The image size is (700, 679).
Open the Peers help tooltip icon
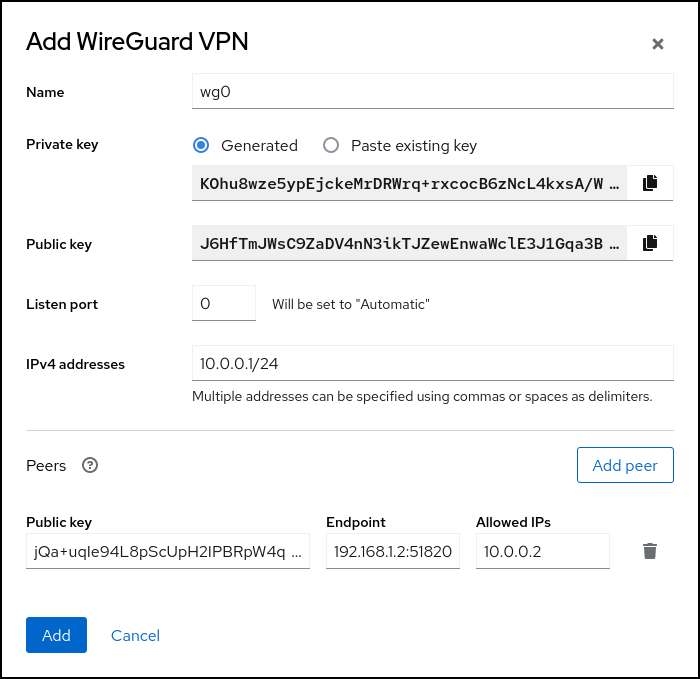(x=90, y=465)
